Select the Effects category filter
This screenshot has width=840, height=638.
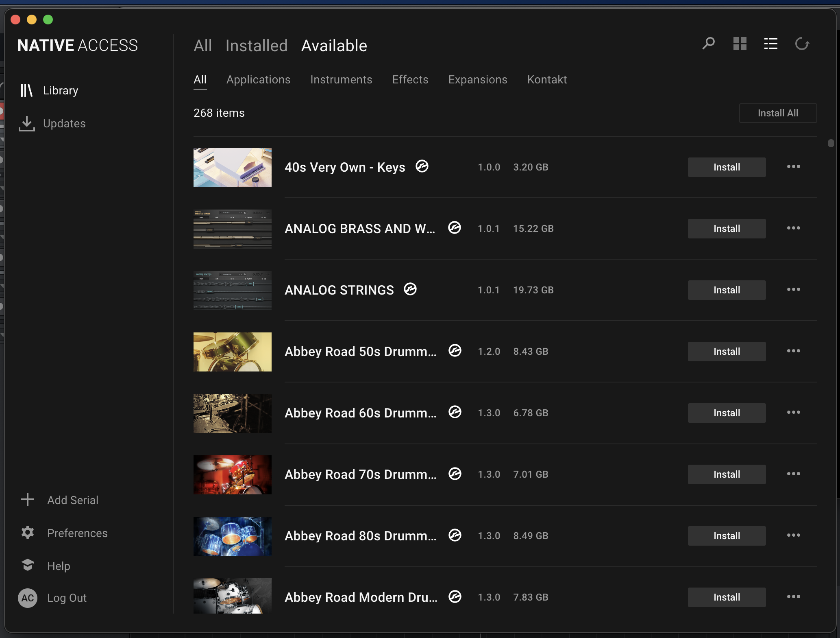click(x=410, y=80)
